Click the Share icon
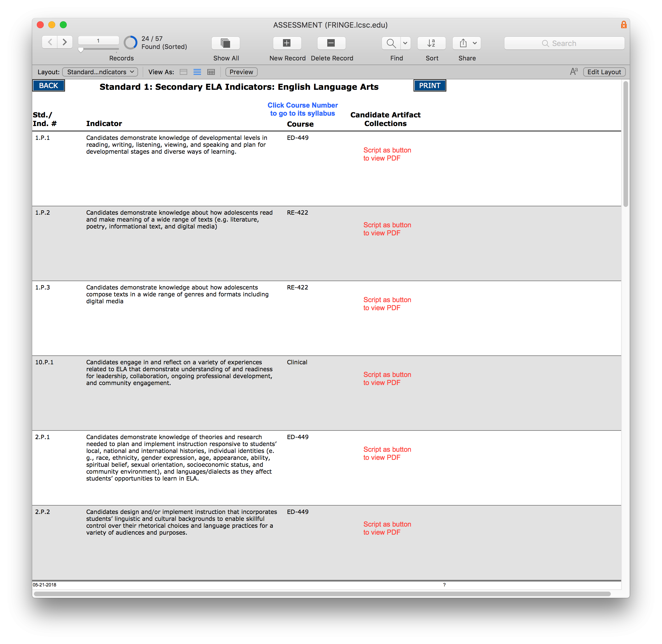The height and width of the screenshot is (644, 662). pos(463,43)
